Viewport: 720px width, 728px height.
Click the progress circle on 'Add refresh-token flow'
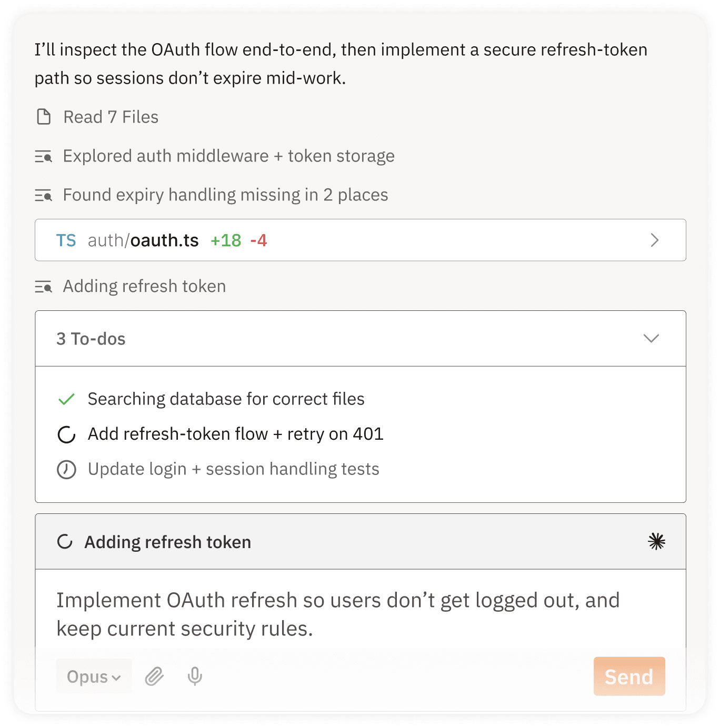[66, 434]
